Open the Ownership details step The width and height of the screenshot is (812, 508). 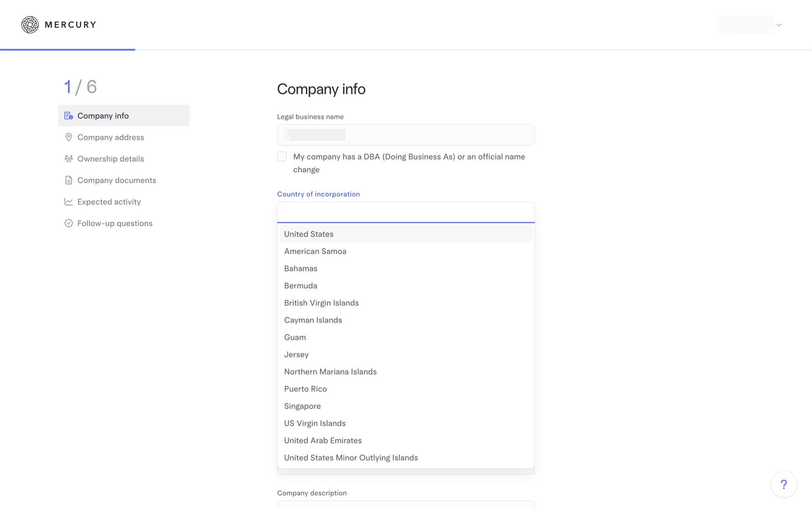click(x=123, y=159)
